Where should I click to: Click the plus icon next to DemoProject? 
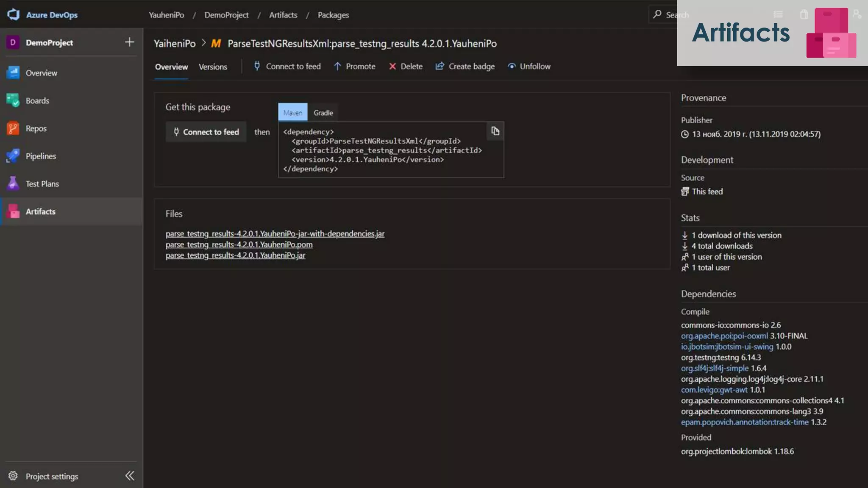(129, 42)
